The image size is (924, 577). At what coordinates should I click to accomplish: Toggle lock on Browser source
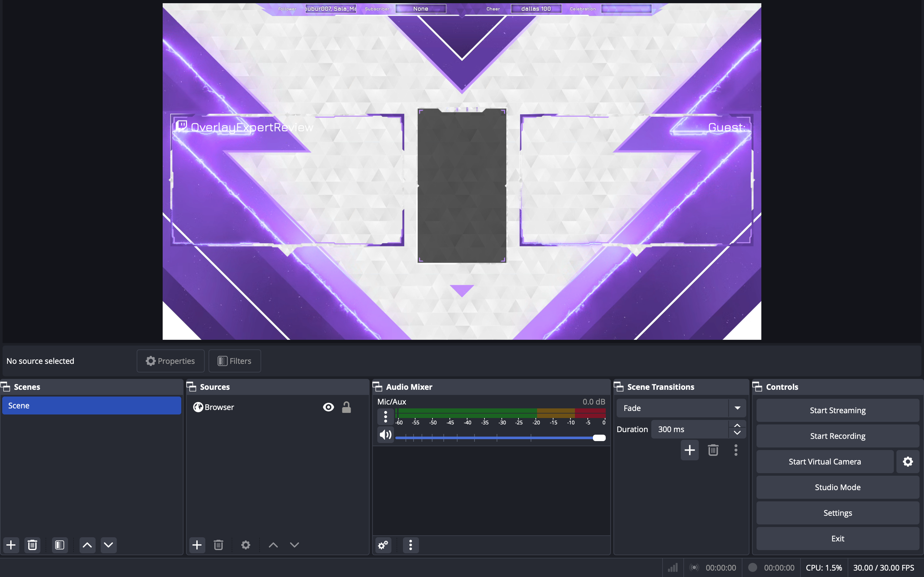coord(346,407)
